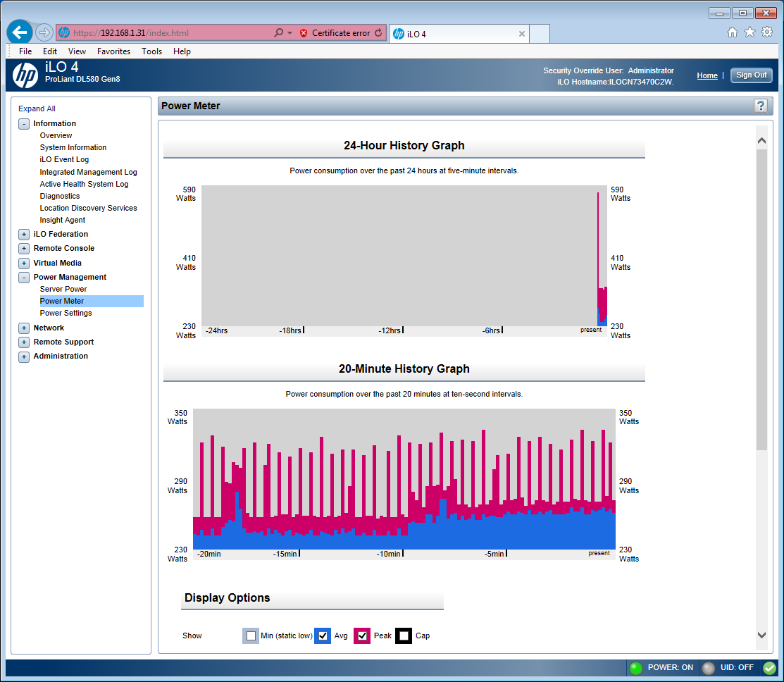Click the page refresh icon
The width and height of the screenshot is (784, 682).
pyautogui.click(x=378, y=33)
